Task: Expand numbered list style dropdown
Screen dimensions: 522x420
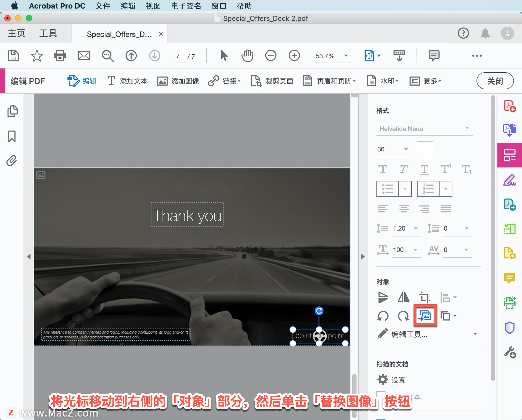Action: pyautogui.click(x=446, y=189)
